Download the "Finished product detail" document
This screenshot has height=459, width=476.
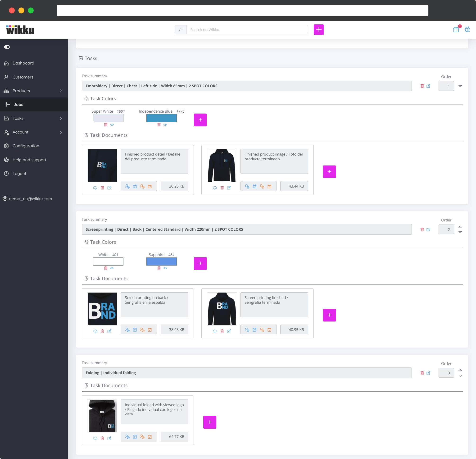click(x=95, y=188)
